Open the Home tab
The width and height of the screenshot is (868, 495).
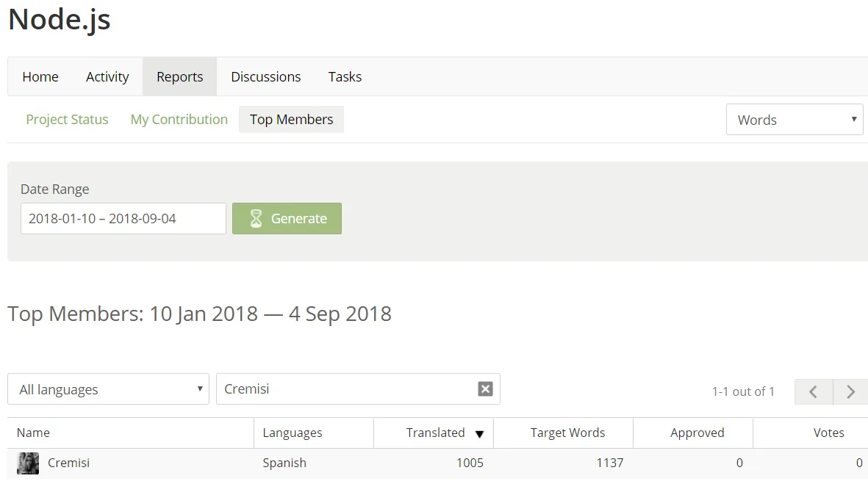pos(40,77)
